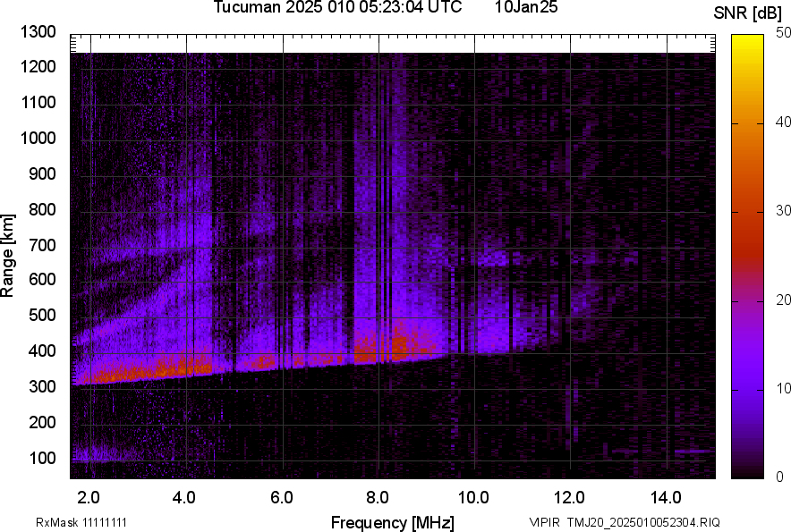791x532 pixels.
Task: Click the colorbar tick label '0'
Action: [779, 477]
